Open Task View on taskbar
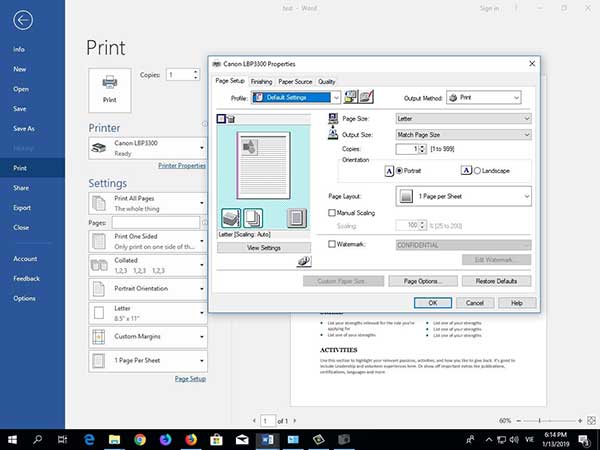Image resolution: width=600 pixels, height=450 pixels. (62, 440)
